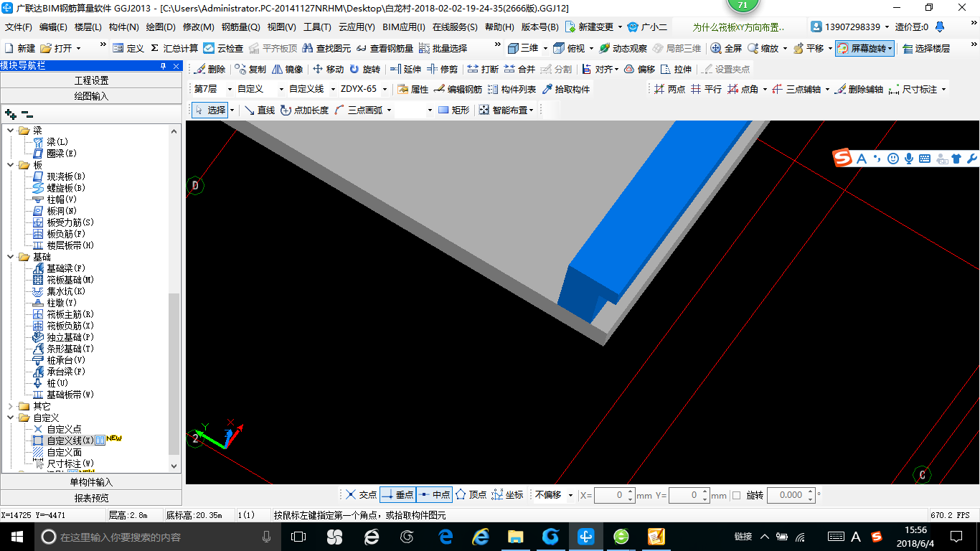Check the 旋转 rotation checkbox
Image resolution: width=980 pixels, height=551 pixels.
736,495
